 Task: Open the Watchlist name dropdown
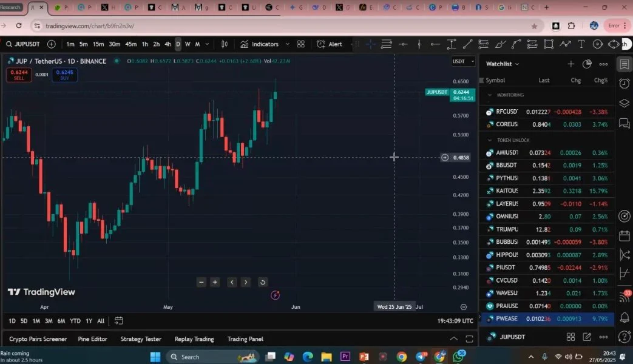click(502, 64)
